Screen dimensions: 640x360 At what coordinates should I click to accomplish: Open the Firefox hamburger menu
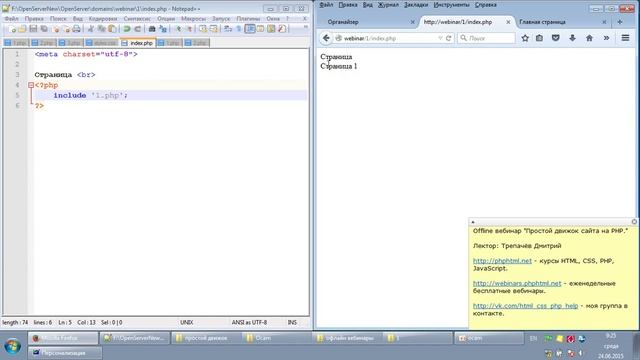pos(625,38)
